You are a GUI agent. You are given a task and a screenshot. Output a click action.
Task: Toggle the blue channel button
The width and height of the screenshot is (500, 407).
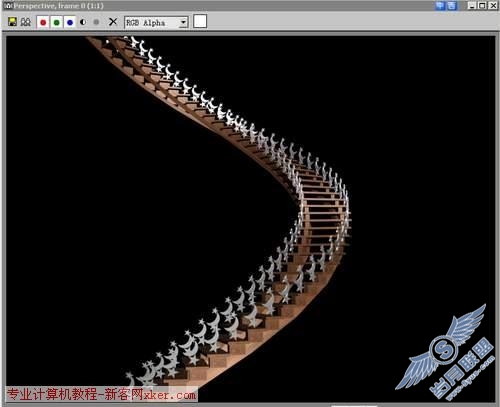click(70, 22)
